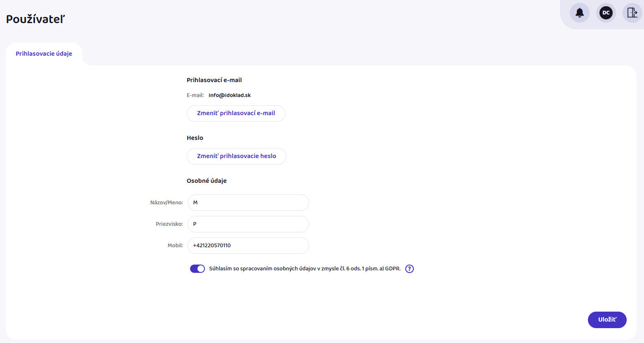This screenshot has width=644, height=343.
Task: Click the Heslo section heading
Action: [x=195, y=138]
